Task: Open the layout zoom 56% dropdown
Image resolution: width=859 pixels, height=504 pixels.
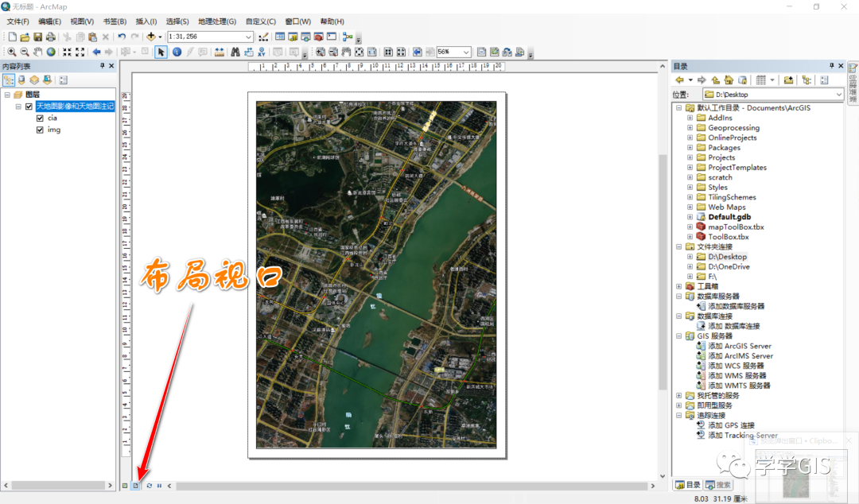Action: tap(466, 52)
